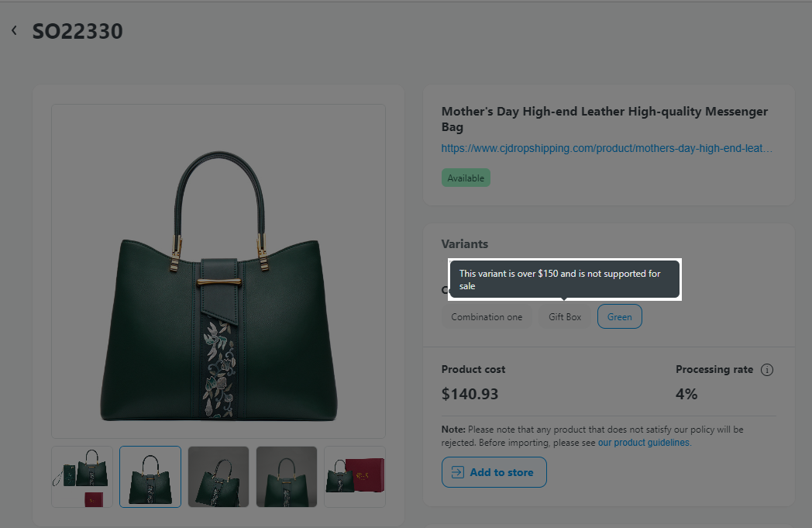
Task: Select the highlighted front-view bag thumbnail
Action: coord(150,476)
